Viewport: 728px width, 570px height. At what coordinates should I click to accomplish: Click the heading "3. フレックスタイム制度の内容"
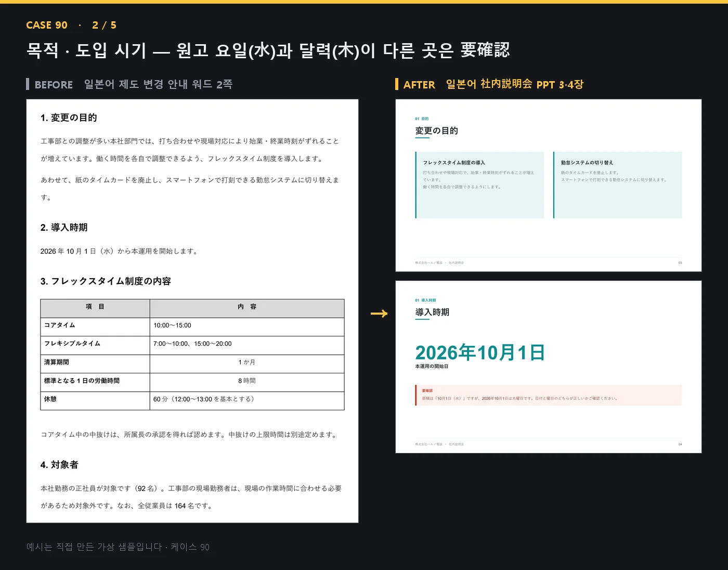pyautogui.click(x=106, y=281)
